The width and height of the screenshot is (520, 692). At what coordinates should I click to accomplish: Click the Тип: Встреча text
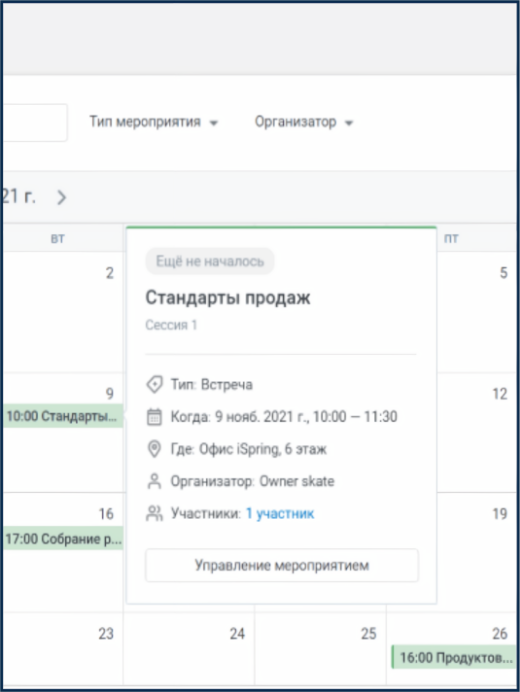pos(212,384)
